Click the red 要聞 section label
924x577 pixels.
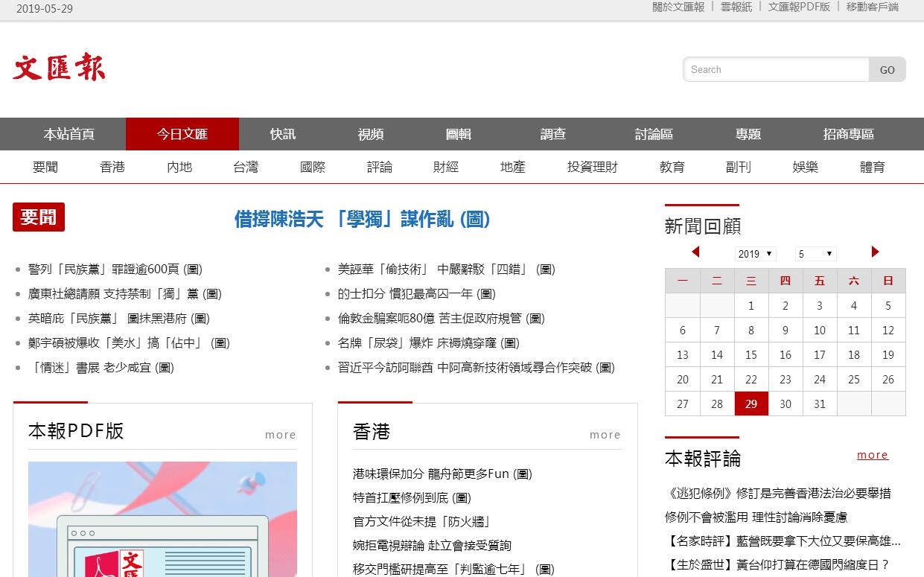pyautogui.click(x=39, y=217)
